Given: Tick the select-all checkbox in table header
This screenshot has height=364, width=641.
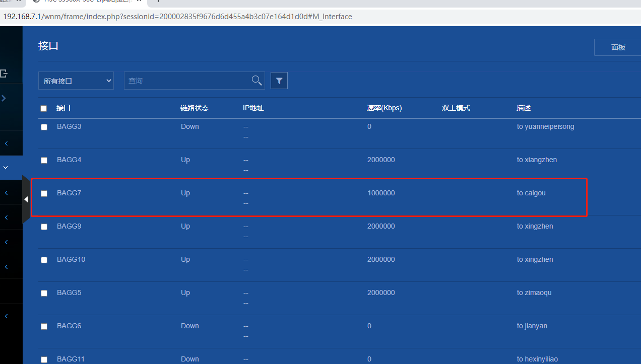Looking at the screenshot, I should click(x=43, y=108).
